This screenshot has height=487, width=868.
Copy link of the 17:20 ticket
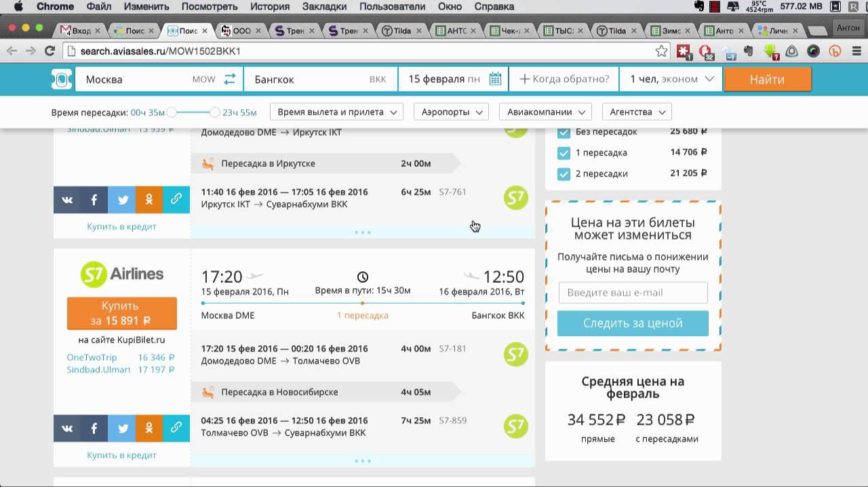click(176, 428)
